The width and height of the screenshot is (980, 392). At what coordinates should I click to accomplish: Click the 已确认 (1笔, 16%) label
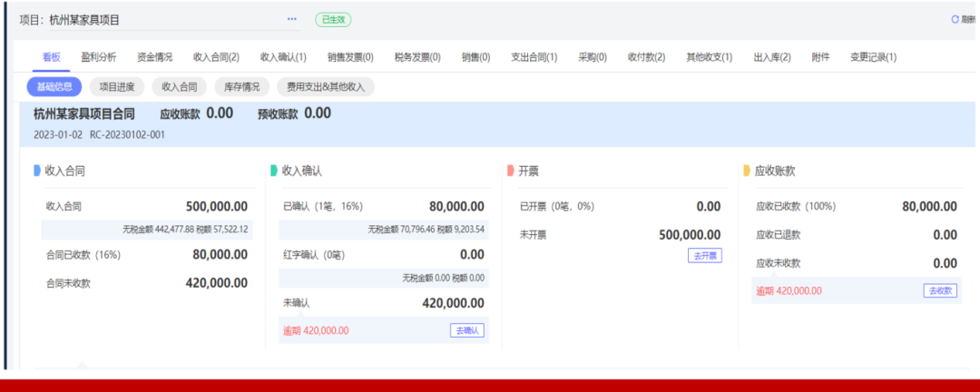point(323,206)
